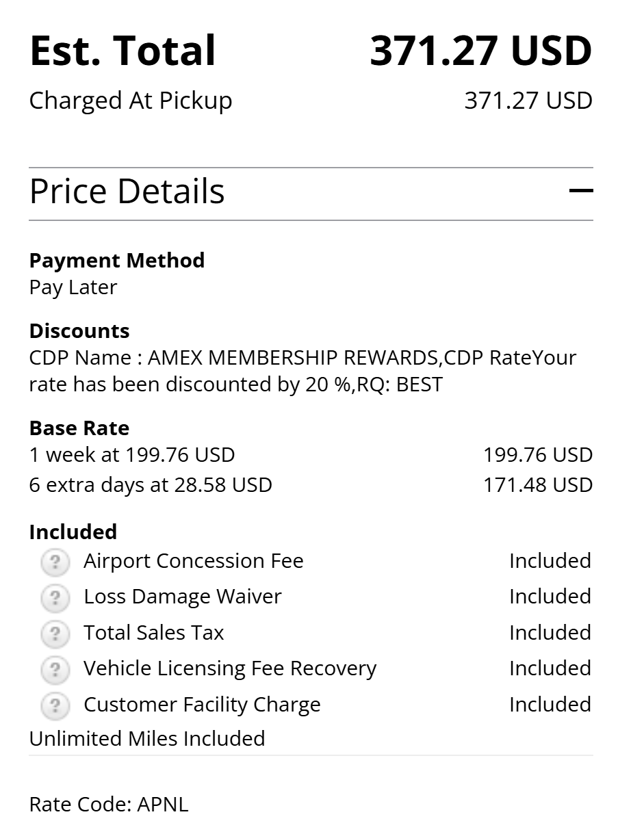This screenshot has height=821, width=644.
Task: Show info icon for Vehicle Licensing Fee Recovery
Action: 55,670
